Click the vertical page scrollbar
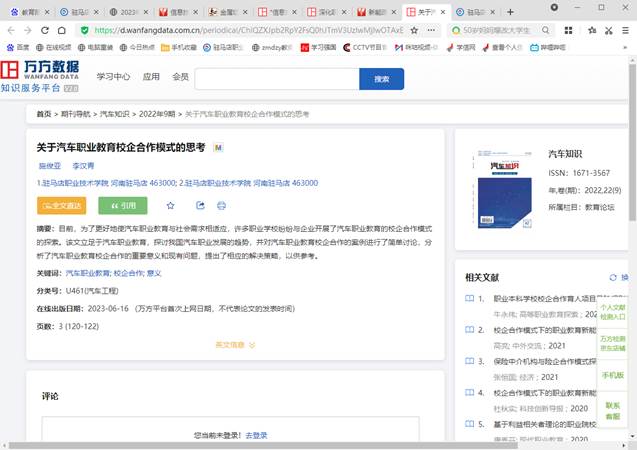 [632, 142]
